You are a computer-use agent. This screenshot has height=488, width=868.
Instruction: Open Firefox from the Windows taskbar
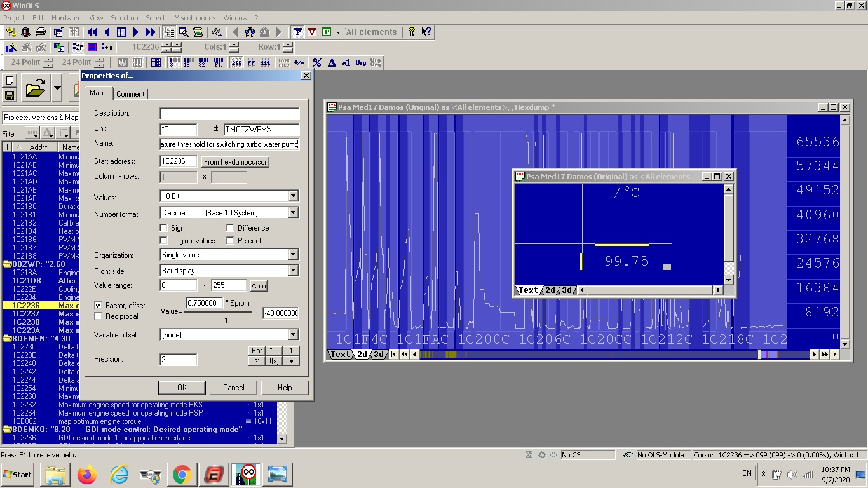tap(87, 474)
